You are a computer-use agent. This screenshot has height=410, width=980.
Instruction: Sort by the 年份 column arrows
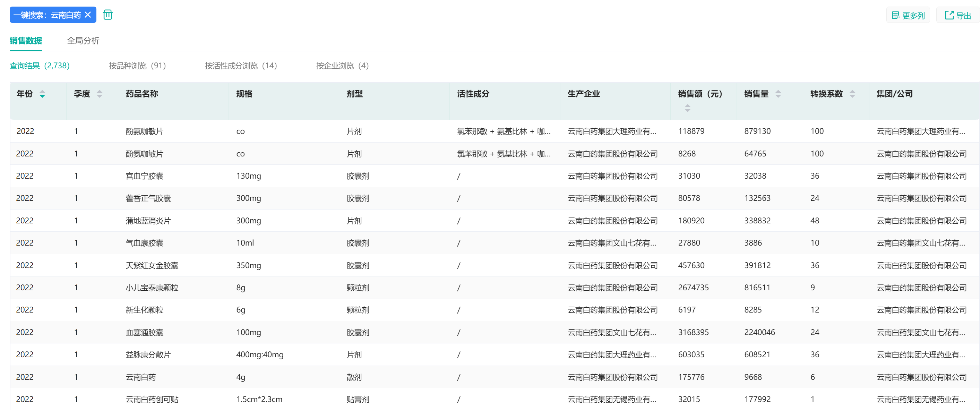[42, 94]
